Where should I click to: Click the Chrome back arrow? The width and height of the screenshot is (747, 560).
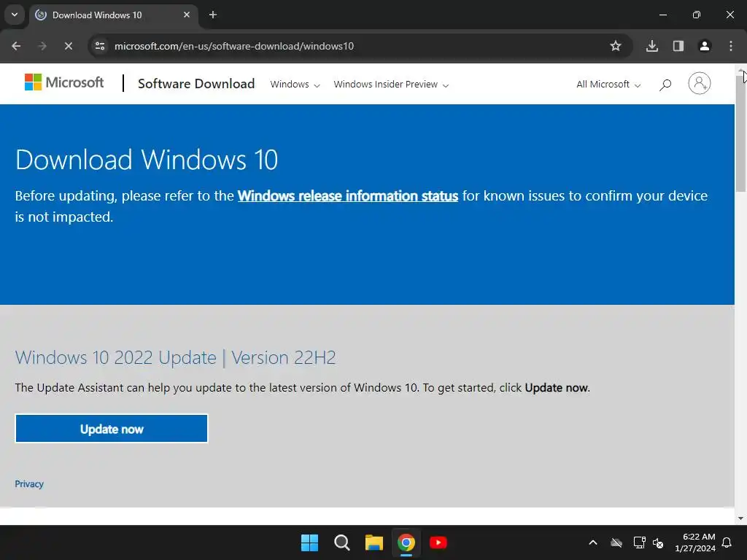pyautogui.click(x=16, y=46)
